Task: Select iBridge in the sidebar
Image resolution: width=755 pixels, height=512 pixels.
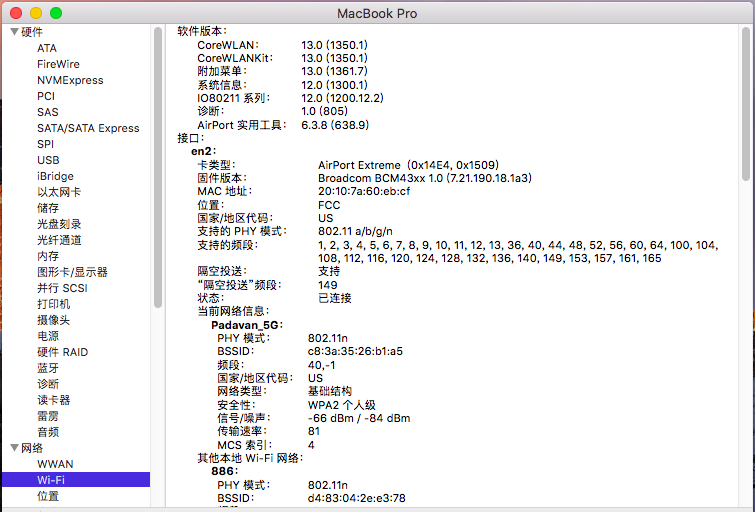Action: coord(55,176)
